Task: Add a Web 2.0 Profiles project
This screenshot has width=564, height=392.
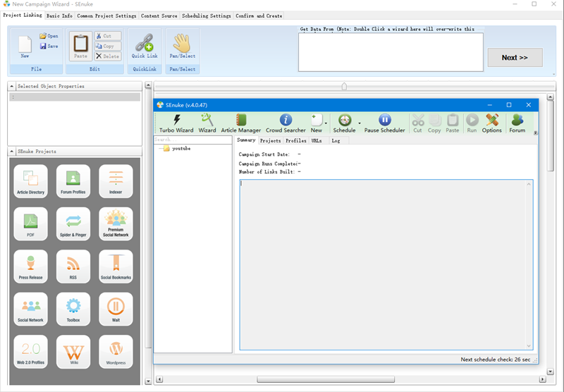Action: pyautogui.click(x=30, y=352)
